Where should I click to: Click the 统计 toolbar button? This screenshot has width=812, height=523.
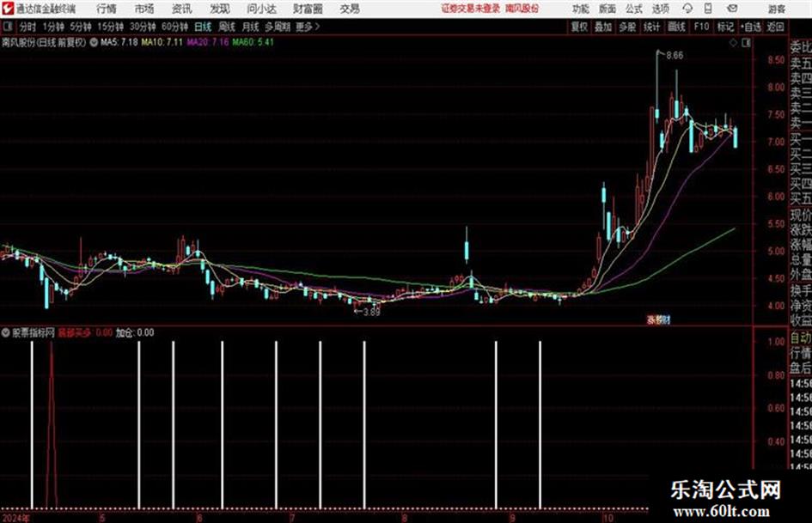pos(651,27)
